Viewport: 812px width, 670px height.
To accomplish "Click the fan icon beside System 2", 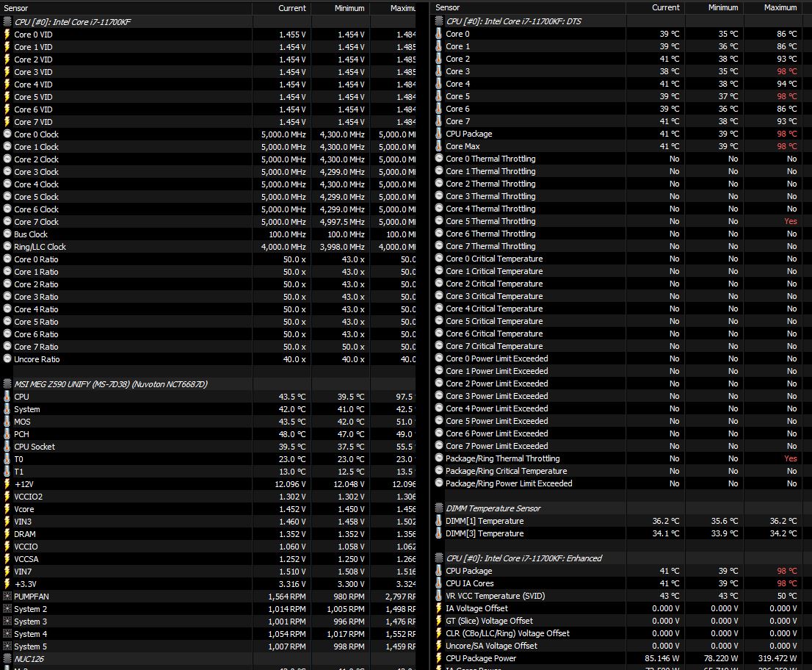I will tap(7, 608).
